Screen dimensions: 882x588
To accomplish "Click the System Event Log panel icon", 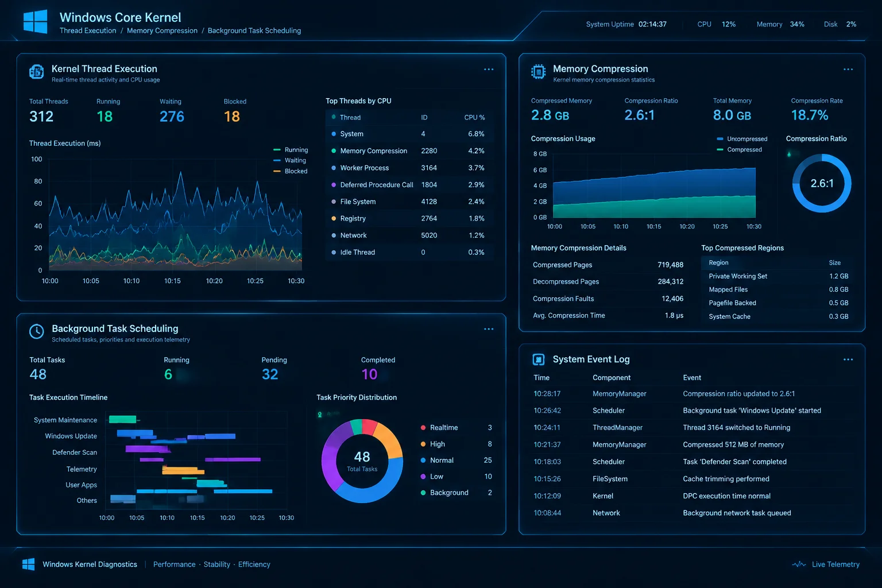I will pyautogui.click(x=538, y=359).
